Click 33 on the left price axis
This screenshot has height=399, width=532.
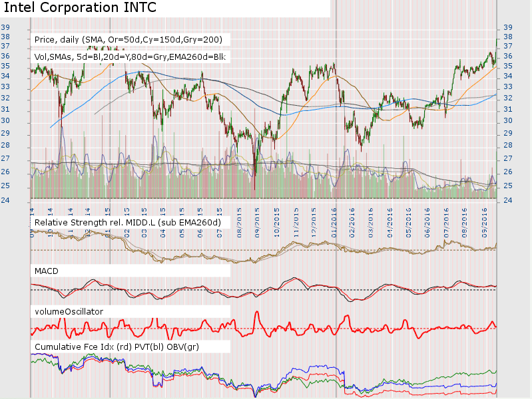coord(5,87)
